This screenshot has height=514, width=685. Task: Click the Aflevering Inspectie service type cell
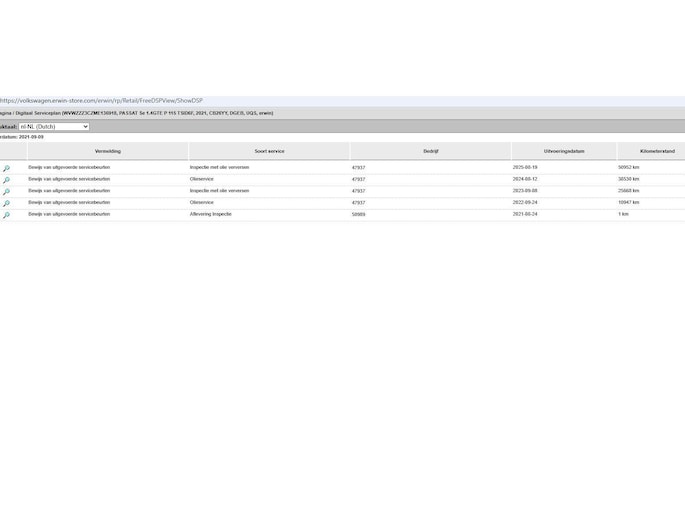pos(211,214)
